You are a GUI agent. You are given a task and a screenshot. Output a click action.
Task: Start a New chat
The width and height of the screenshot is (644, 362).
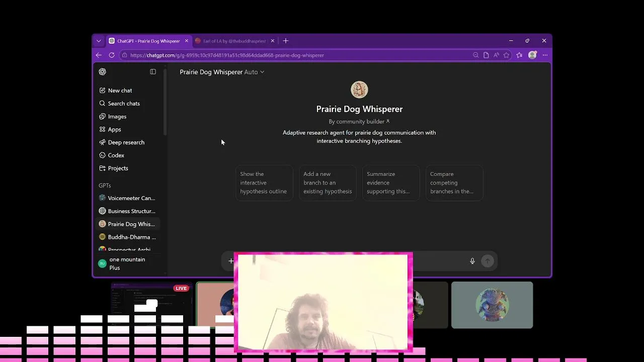point(128,90)
